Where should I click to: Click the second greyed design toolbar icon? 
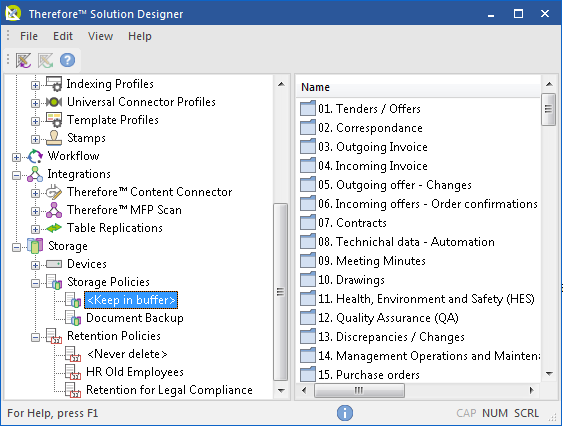pyautogui.click(x=46, y=60)
